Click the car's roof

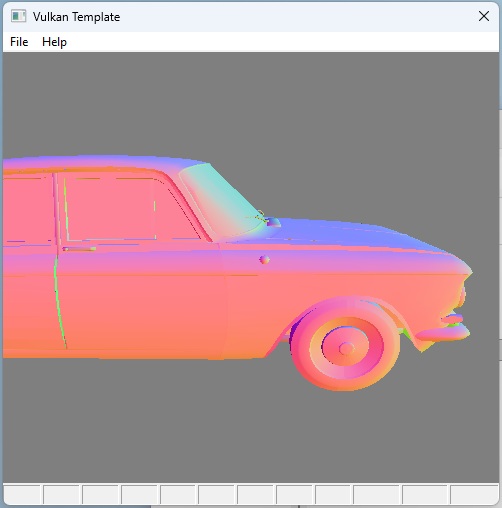(x=100, y=163)
